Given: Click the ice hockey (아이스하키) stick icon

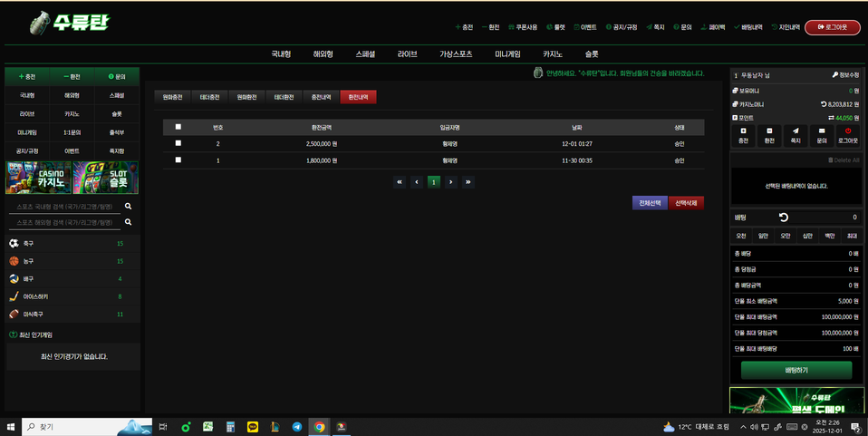Looking at the screenshot, I should (x=14, y=296).
